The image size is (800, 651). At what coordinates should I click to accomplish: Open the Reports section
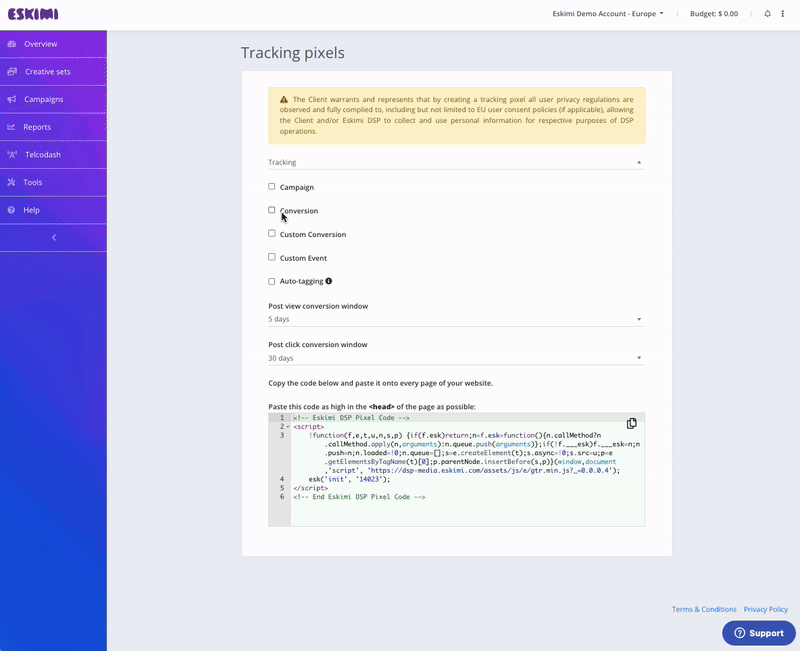(53, 127)
